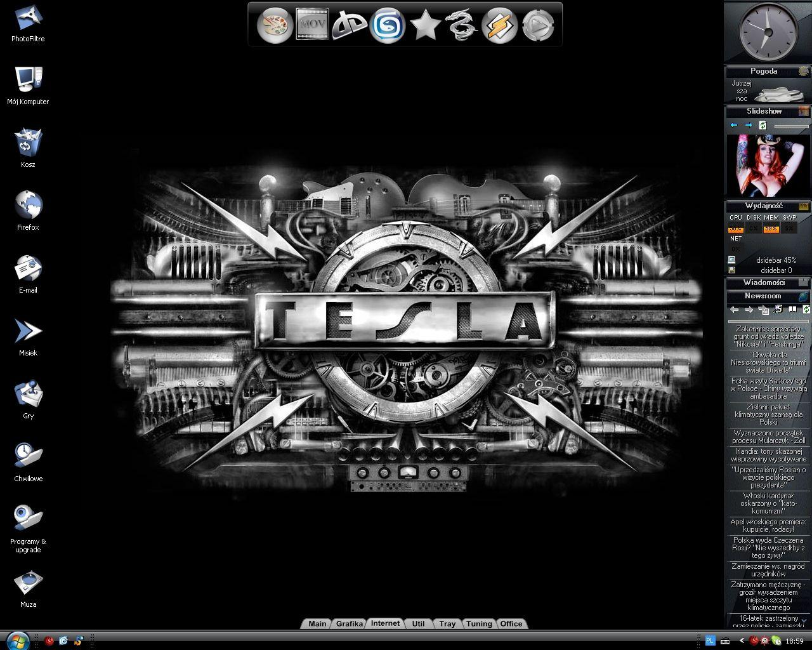The image size is (812, 650).
Task: Open headline "Irlandia: tony skażonej wieprzowiny"
Action: [768, 454]
